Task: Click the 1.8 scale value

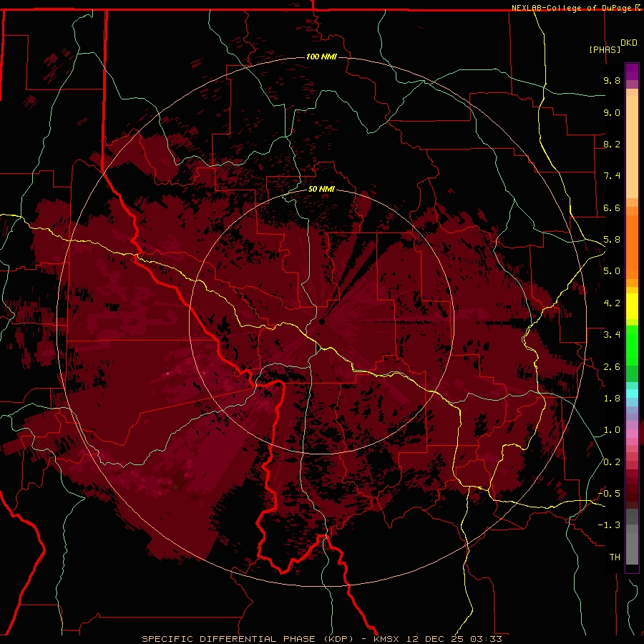Action: 612,399
